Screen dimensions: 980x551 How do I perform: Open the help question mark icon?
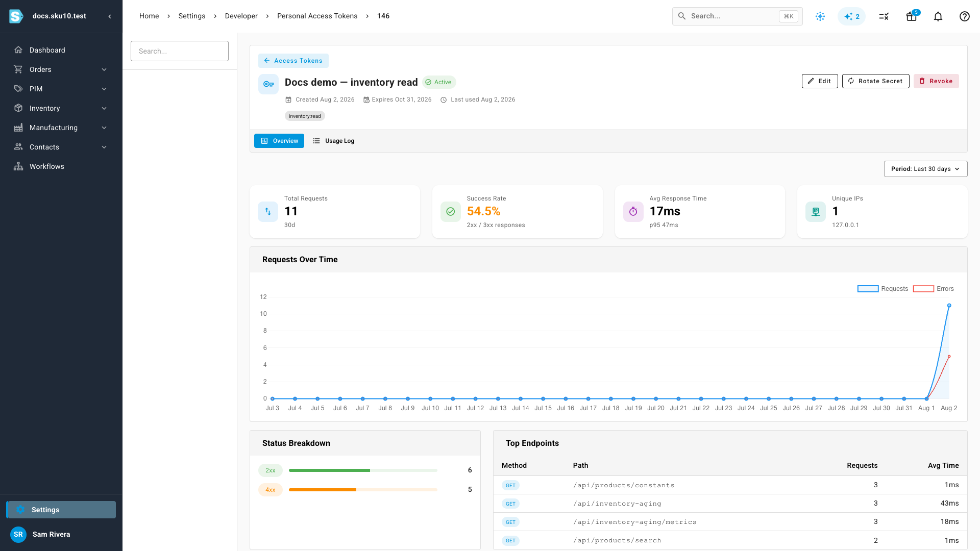[965, 16]
